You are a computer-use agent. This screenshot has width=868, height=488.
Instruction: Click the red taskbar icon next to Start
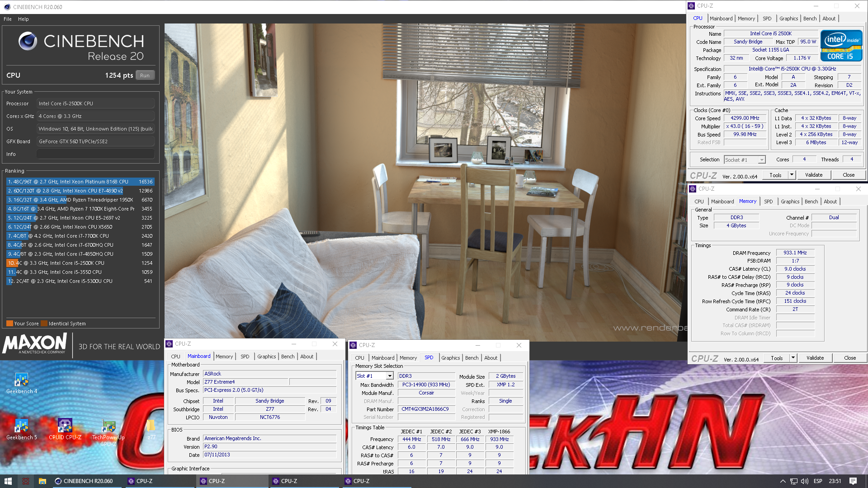pyautogui.click(x=26, y=481)
